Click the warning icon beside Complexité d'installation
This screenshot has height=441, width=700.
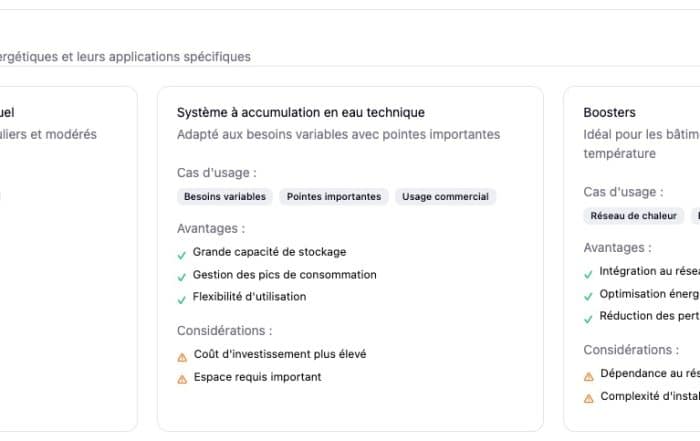[x=589, y=397]
